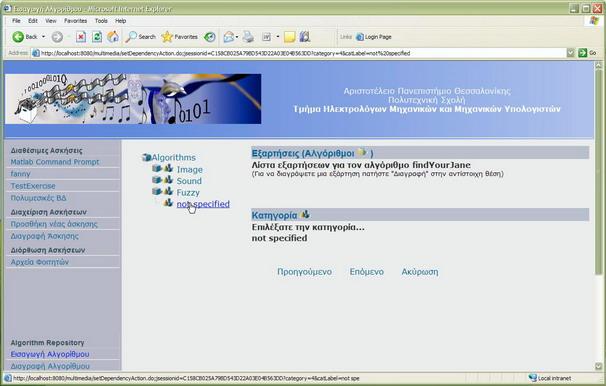Click the Local intranet status zone
Viewport: 606px width, 386px height.
coord(550,378)
